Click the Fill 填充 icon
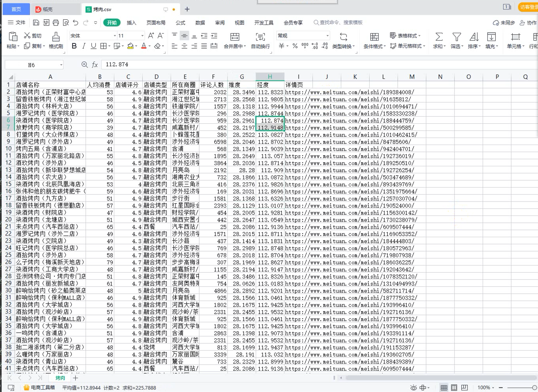The width and height of the screenshot is (538, 392). point(491,37)
